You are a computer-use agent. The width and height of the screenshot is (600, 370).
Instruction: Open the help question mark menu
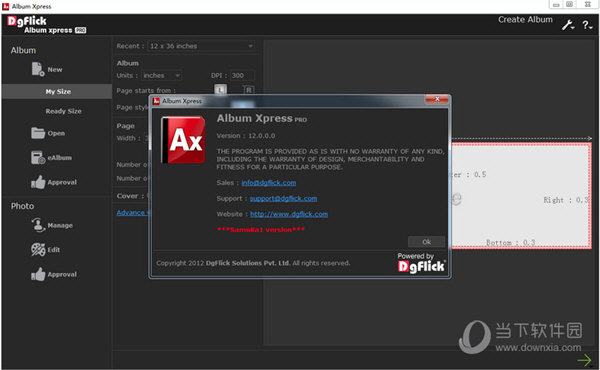point(587,25)
